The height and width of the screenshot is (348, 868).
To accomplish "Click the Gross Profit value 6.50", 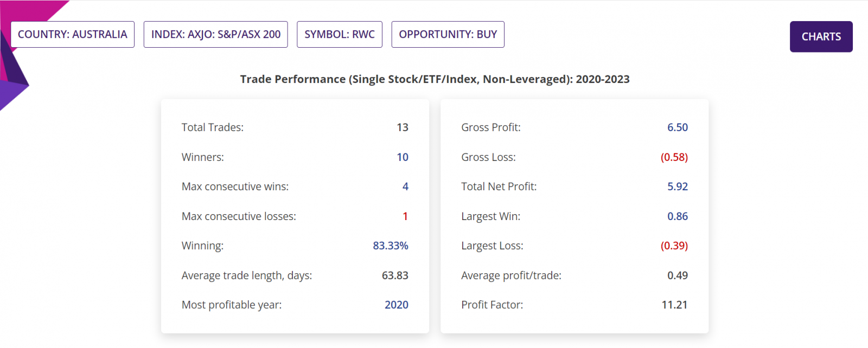I will pos(678,127).
